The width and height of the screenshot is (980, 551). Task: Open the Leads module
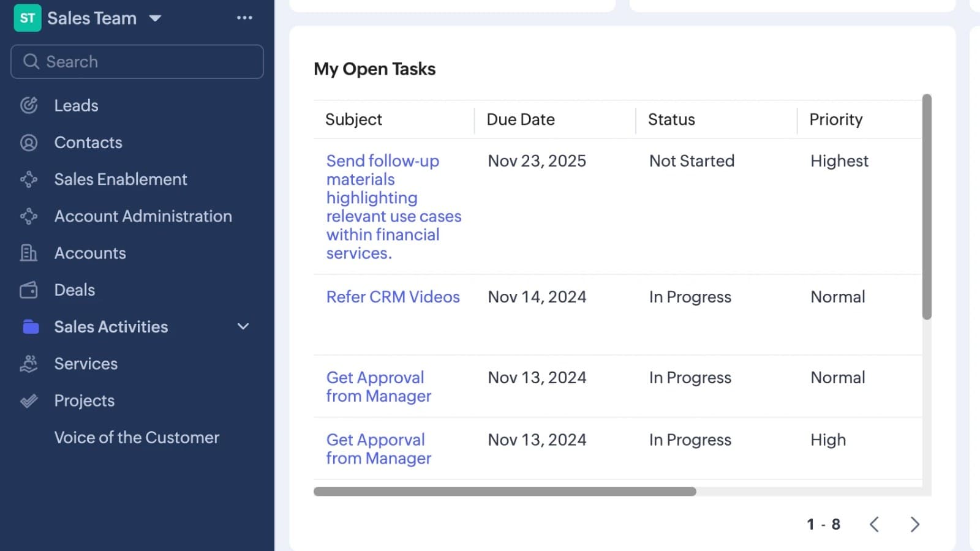76,105
